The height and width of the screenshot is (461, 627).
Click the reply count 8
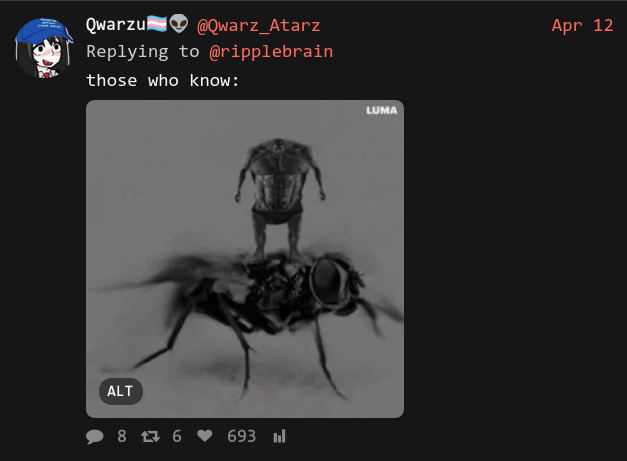pos(122,436)
